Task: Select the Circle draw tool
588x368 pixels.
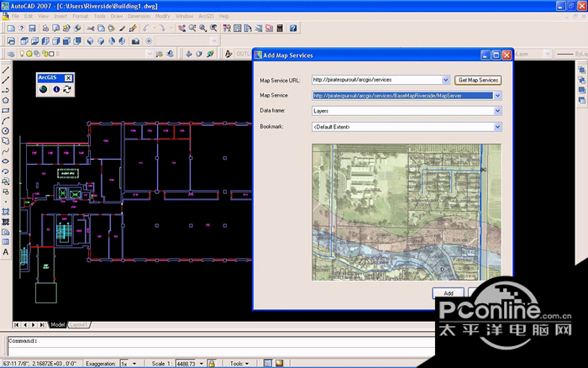Action: click(6, 131)
